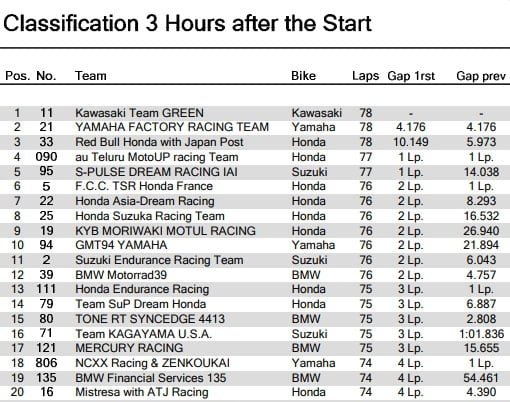Screen dimensions: 510x402
Task: Select Suzuki Endurance Racing Team row
Action: click(x=255, y=260)
